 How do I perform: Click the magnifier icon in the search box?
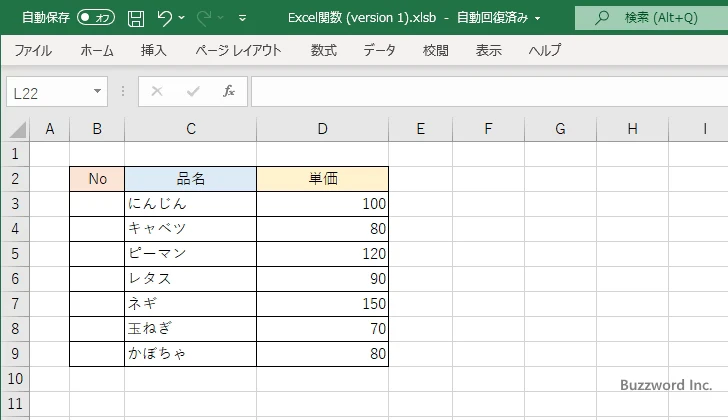[x=601, y=18]
